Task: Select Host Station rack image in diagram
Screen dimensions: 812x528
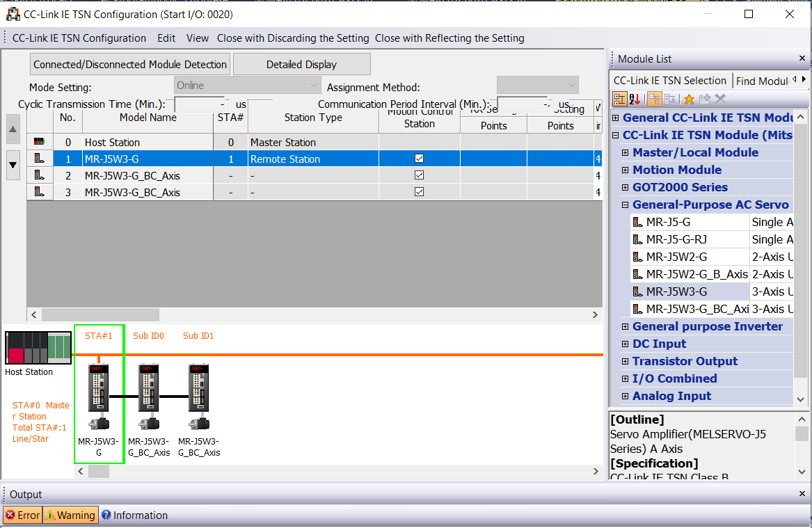Action: 38,348
